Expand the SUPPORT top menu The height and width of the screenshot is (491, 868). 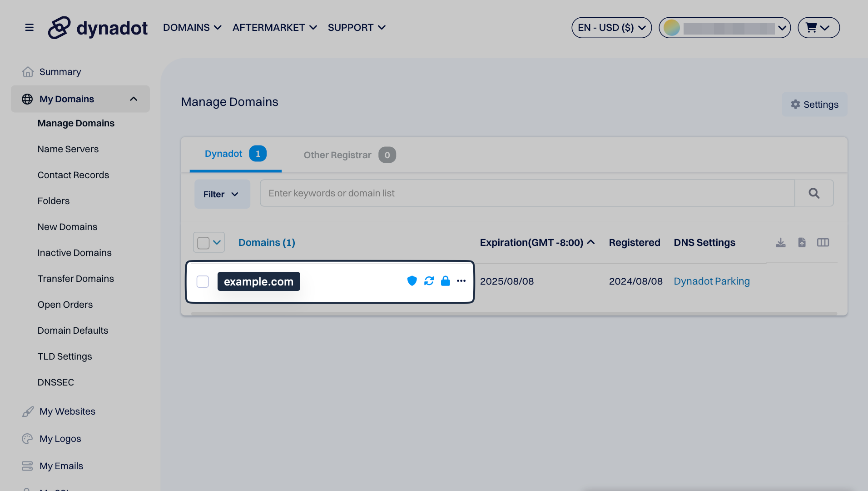point(357,28)
